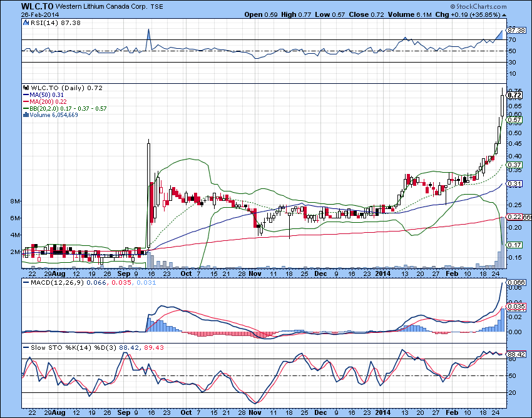532x418 pixels.
Task: Click the 'Slow STO %K(14) %D(3)' indicator label
Action: (x=74, y=347)
